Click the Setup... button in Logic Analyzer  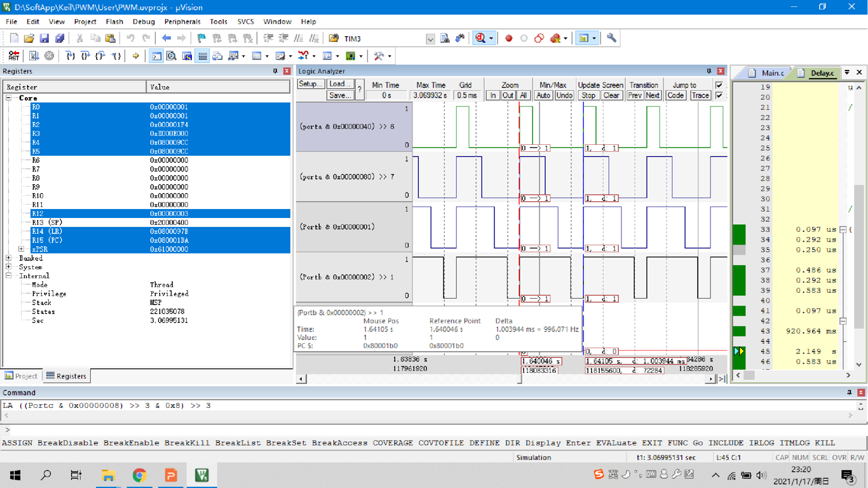(311, 83)
